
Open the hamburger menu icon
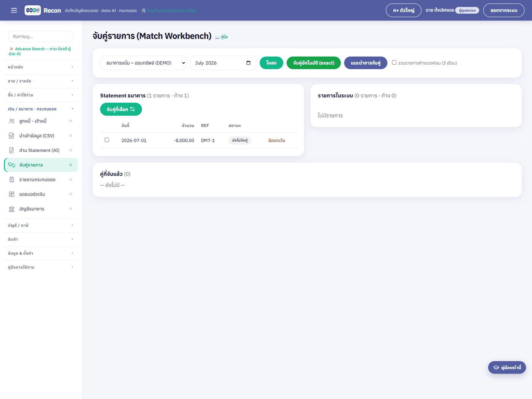(14, 10)
